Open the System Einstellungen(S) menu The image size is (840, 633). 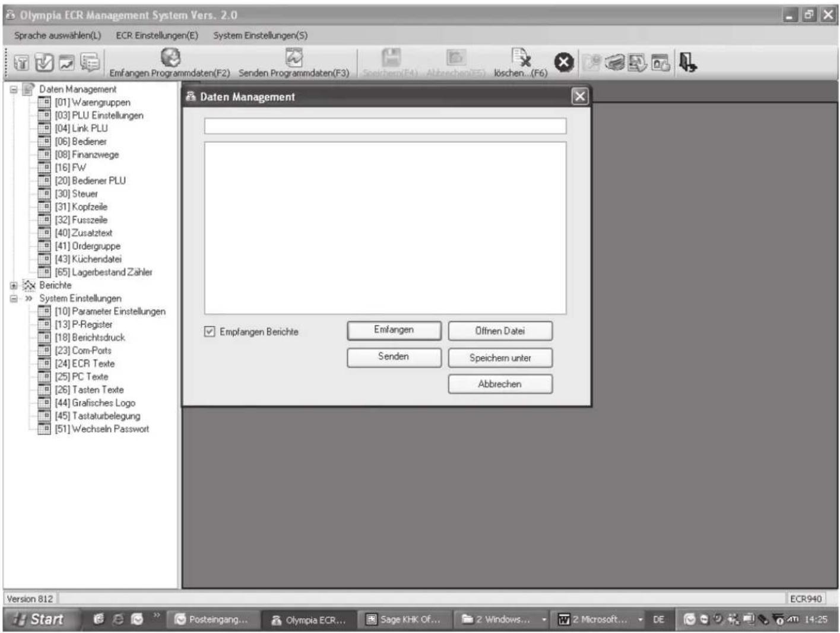tap(261, 35)
